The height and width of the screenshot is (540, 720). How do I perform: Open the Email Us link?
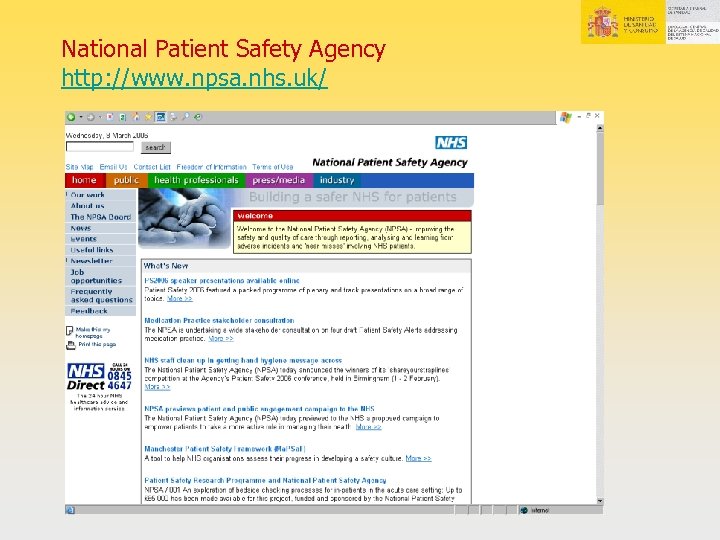point(113,167)
